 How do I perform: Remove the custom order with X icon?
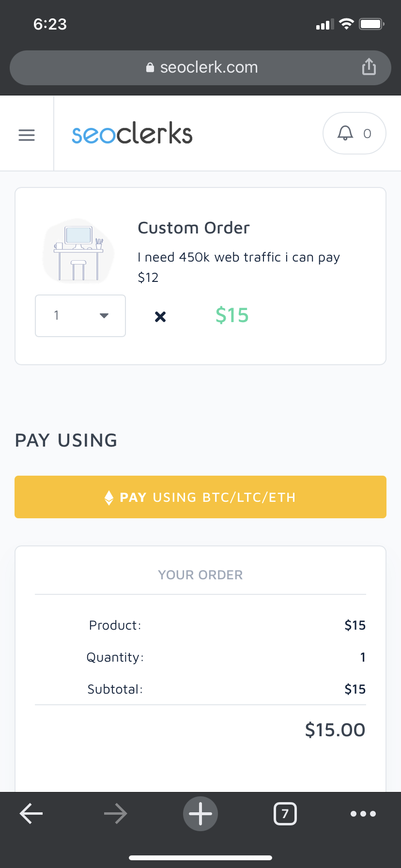click(x=160, y=317)
